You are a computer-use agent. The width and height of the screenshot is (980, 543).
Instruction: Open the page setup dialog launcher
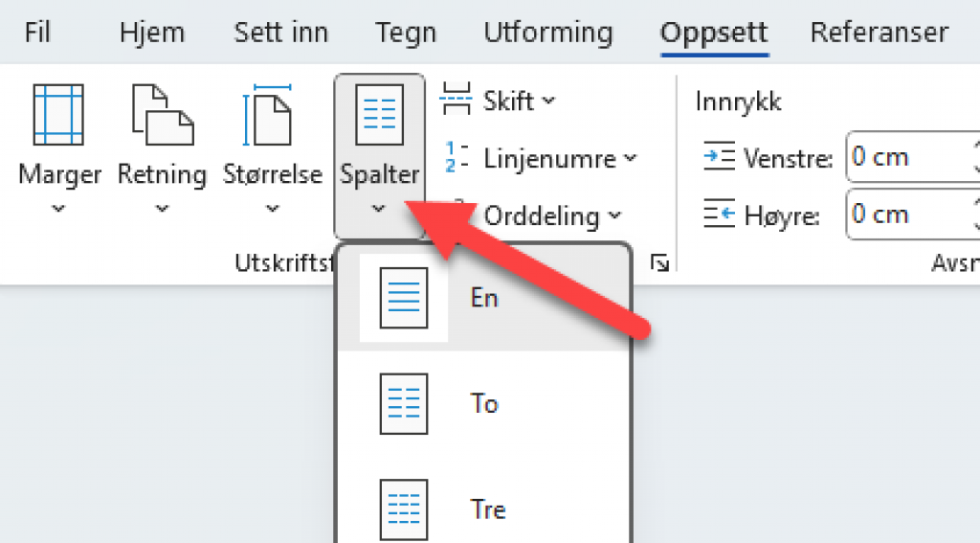(659, 262)
